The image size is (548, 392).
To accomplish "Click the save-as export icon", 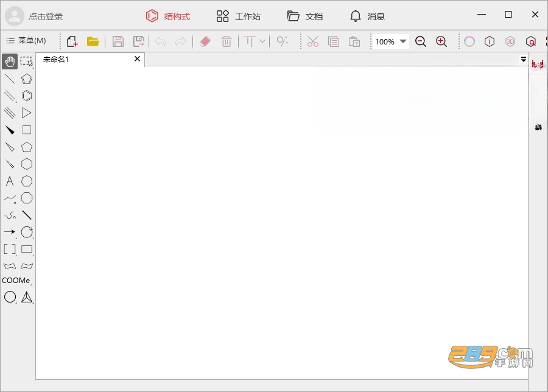I will pos(139,41).
